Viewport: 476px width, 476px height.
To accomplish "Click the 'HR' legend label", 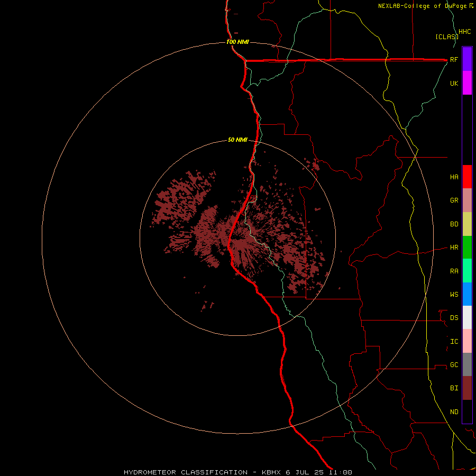I will click(454, 248).
